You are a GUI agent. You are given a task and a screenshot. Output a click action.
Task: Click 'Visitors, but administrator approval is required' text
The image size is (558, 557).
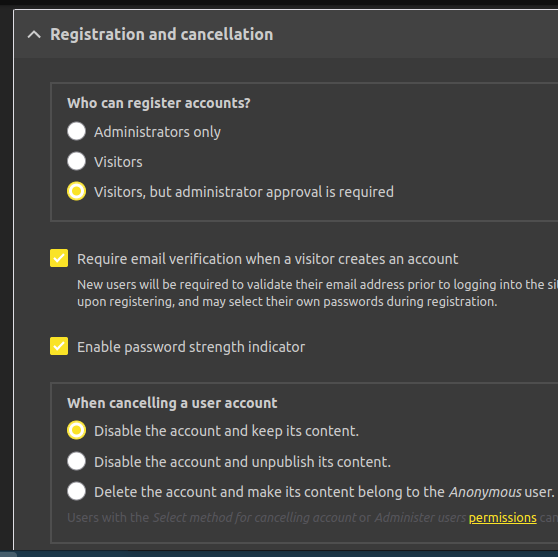click(244, 192)
